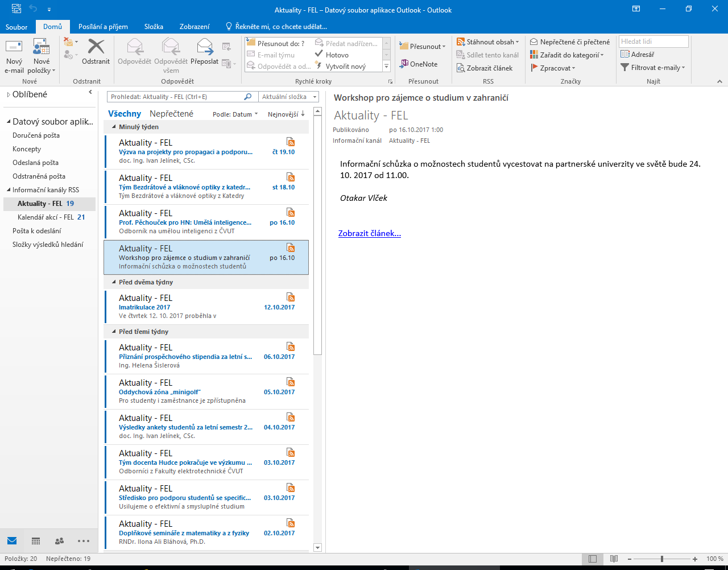Image resolution: width=728 pixels, height=570 pixels.
Task: Select the Kalendář akcí - FEL folder
Action: [x=45, y=217]
